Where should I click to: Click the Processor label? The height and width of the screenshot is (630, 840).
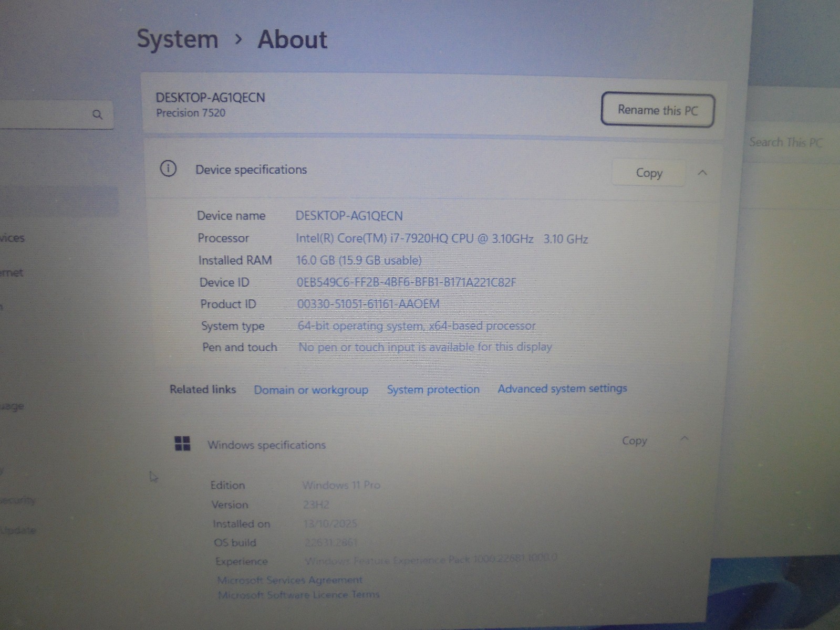click(223, 238)
